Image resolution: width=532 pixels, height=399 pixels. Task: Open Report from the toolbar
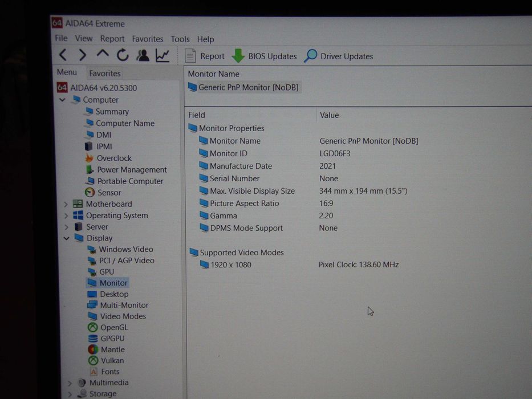pyautogui.click(x=205, y=56)
